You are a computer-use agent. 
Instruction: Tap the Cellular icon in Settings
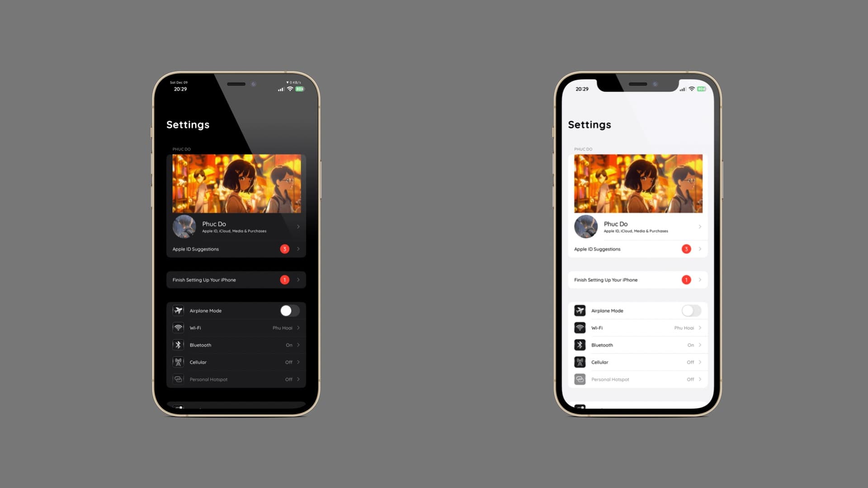(x=178, y=361)
